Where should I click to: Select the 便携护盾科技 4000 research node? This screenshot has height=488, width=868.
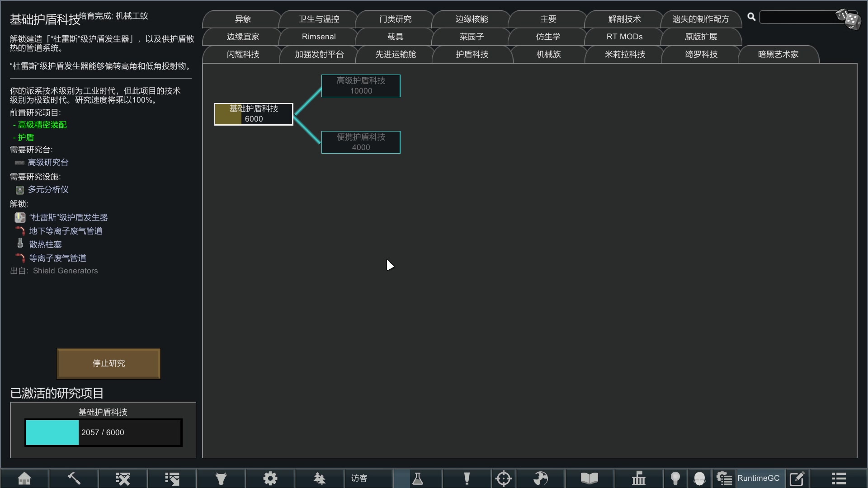pos(361,142)
